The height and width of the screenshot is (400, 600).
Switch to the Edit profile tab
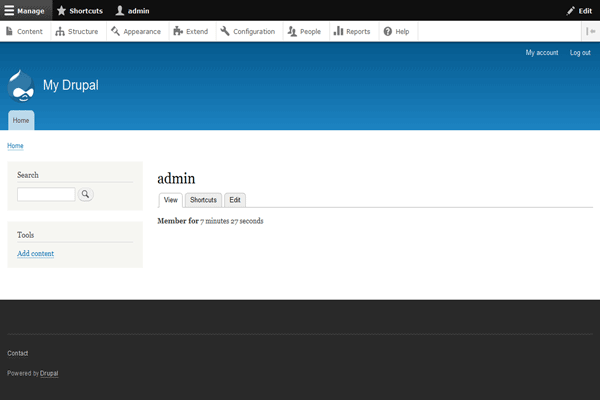(x=235, y=200)
